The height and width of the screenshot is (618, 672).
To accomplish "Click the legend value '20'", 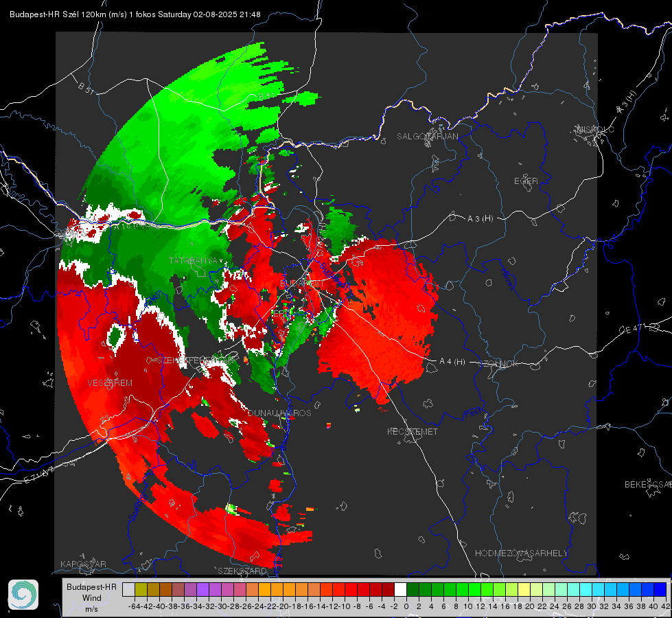I will click(x=530, y=606).
